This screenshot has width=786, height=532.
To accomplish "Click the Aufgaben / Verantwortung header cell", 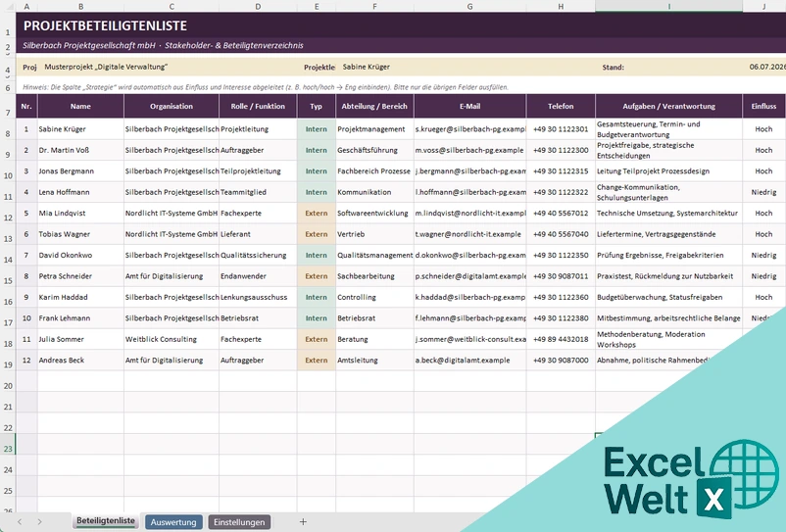I will [668, 106].
